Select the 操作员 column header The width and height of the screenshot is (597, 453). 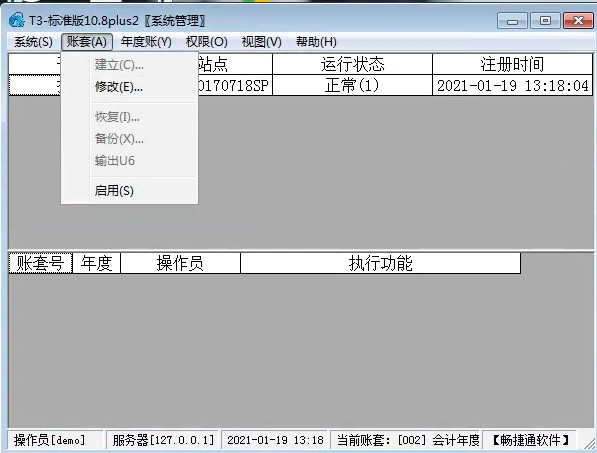click(x=180, y=263)
